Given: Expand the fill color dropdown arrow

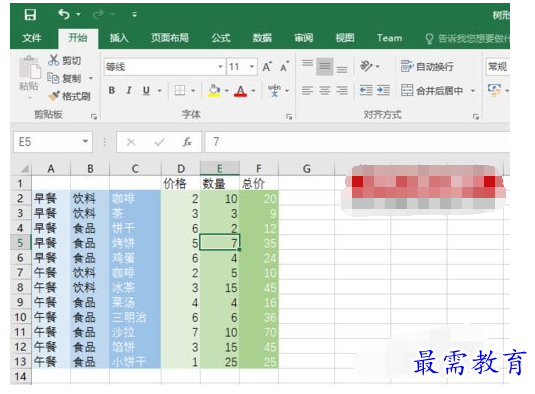Looking at the screenshot, I should pyautogui.click(x=227, y=91).
